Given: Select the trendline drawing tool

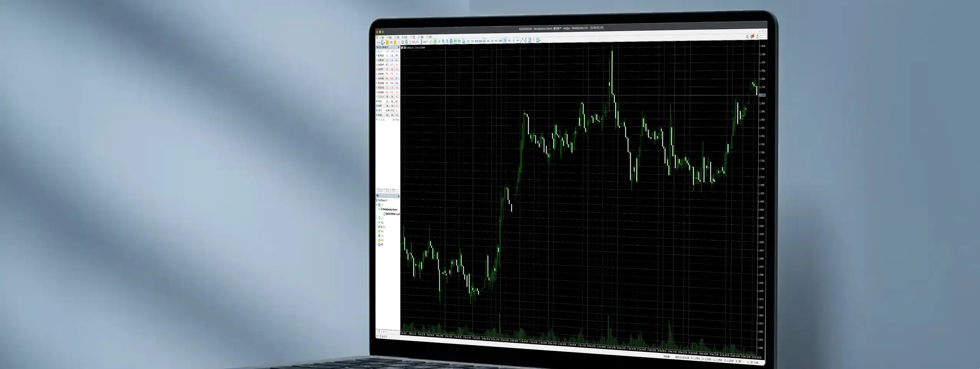Looking at the screenshot, I should [x=521, y=40].
